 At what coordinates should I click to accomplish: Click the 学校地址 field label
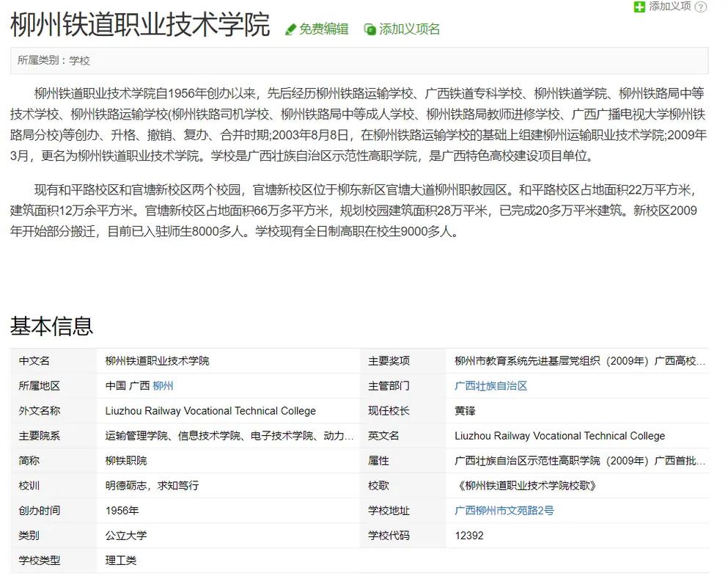tap(389, 510)
